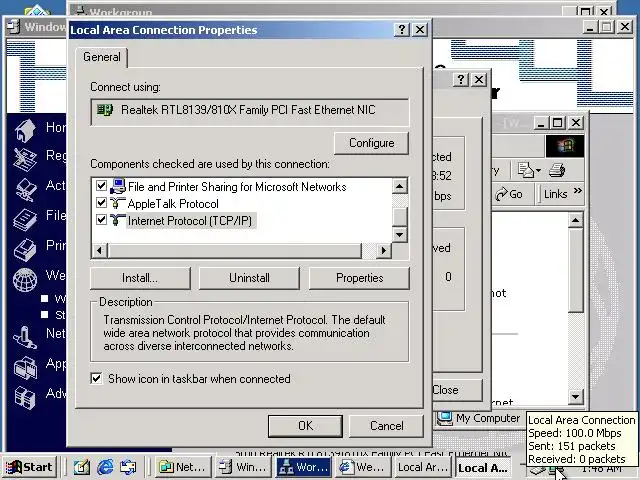This screenshot has width=640, height=480.
Task: Open the Home page icon in the sidebar
Action: point(25,130)
